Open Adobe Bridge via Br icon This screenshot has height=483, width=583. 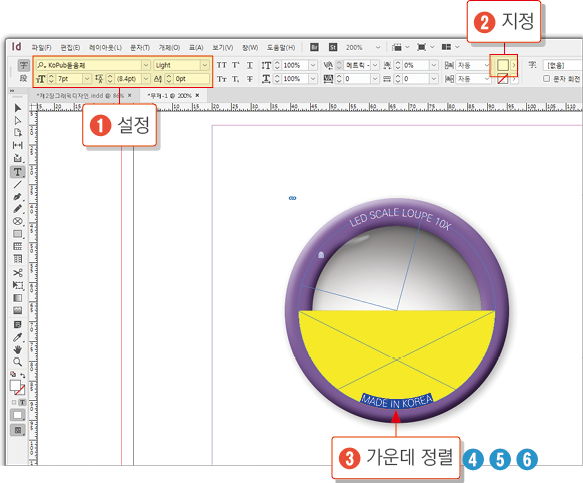click(314, 47)
